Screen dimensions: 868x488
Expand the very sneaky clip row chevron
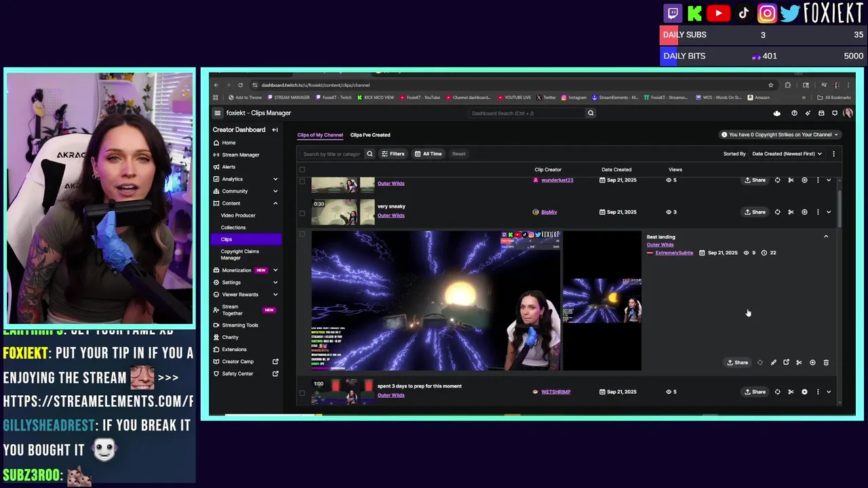(x=829, y=212)
